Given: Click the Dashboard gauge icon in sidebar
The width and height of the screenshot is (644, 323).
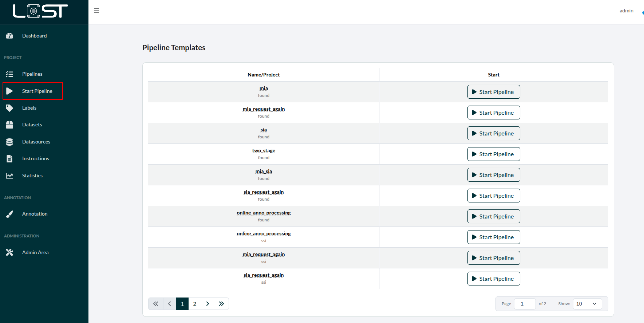Looking at the screenshot, I should 9,36.
